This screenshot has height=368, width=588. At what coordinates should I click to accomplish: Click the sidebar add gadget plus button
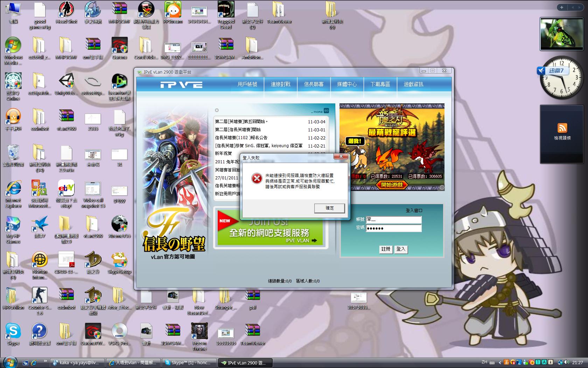(x=562, y=7)
